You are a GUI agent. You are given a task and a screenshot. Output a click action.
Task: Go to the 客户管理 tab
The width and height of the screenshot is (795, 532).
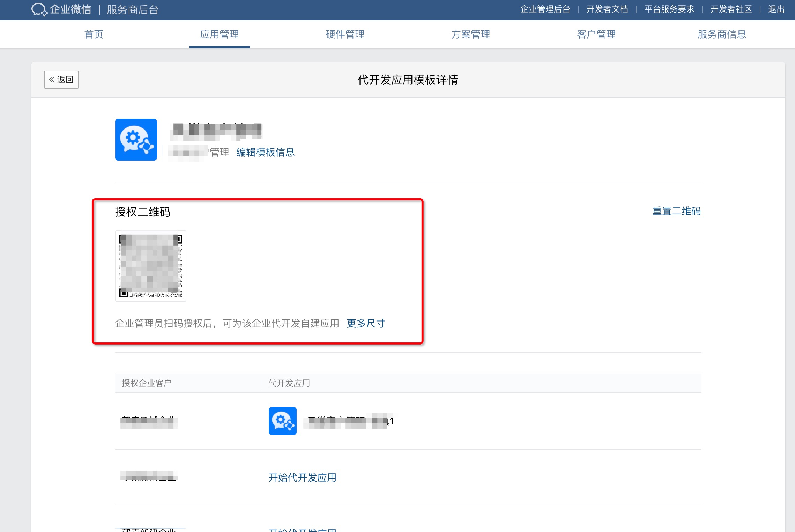[596, 34]
